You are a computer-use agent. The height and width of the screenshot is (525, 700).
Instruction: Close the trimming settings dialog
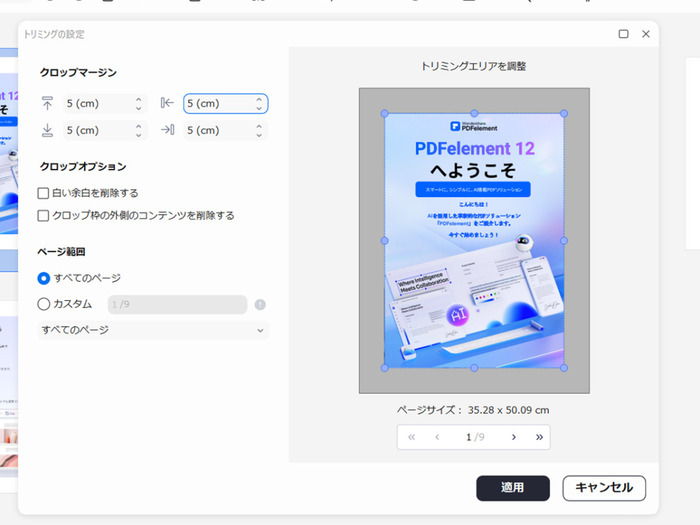(x=646, y=34)
